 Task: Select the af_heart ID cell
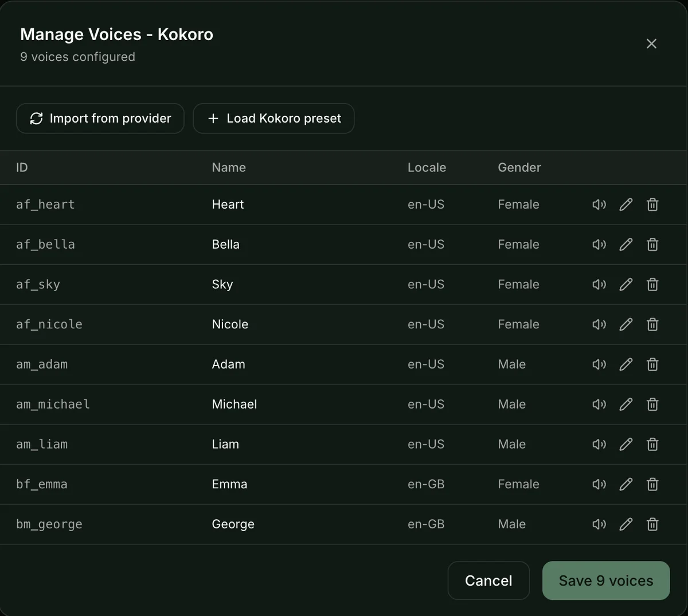(45, 205)
